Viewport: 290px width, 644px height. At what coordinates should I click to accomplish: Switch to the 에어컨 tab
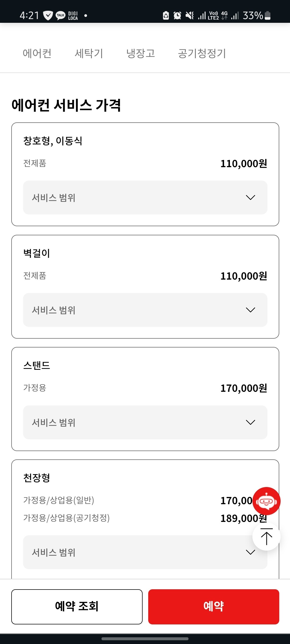(x=37, y=53)
